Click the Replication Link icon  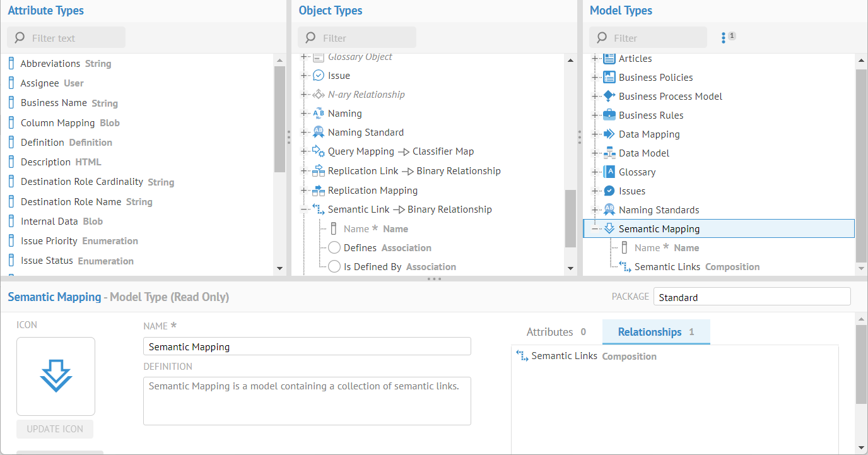tap(319, 171)
